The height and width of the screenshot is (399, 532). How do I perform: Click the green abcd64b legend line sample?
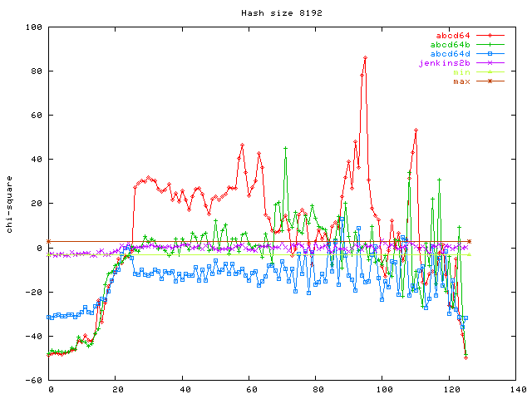click(x=490, y=45)
